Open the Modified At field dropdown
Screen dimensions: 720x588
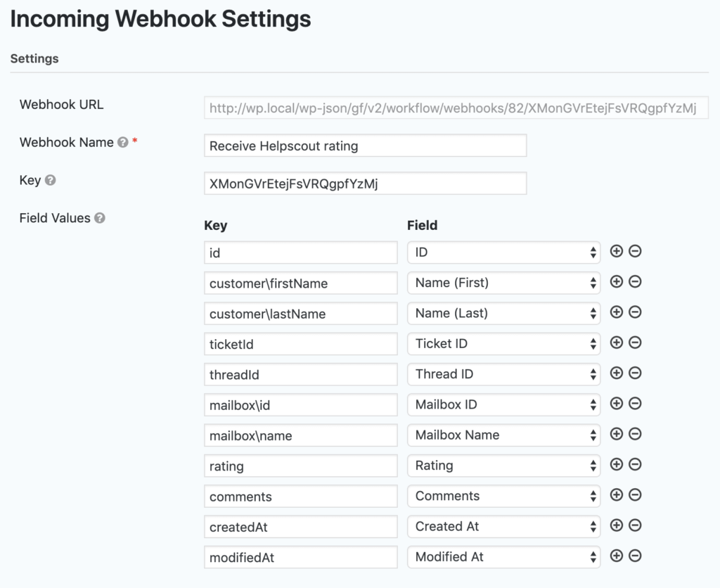point(503,557)
